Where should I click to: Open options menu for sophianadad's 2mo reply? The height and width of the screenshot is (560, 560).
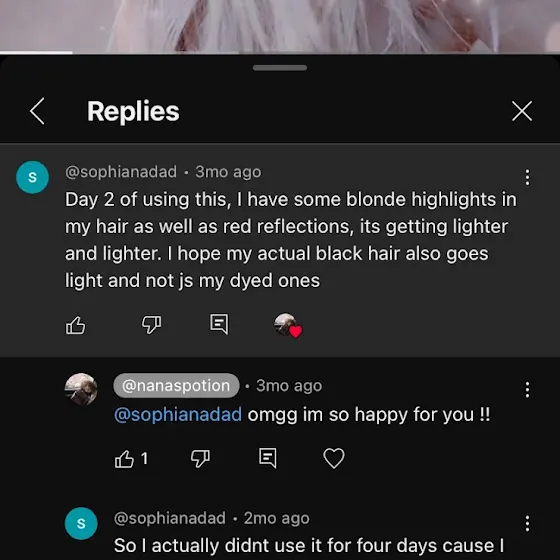pyautogui.click(x=527, y=523)
